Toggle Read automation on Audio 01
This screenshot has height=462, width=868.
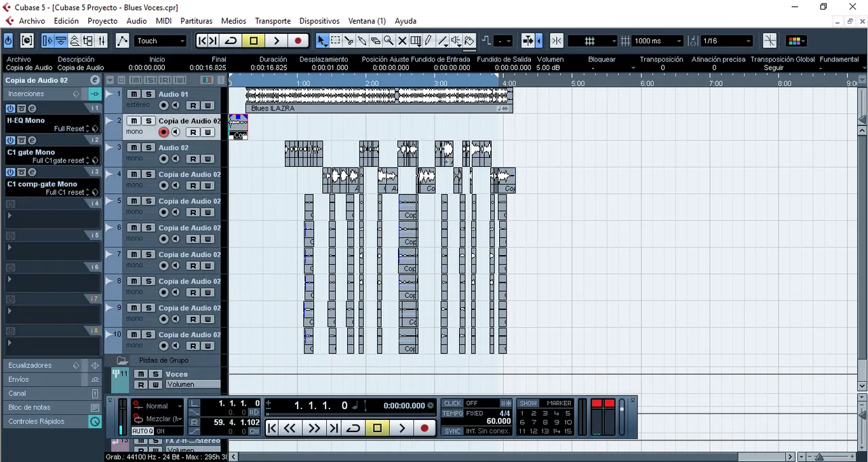click(x=193, y=105)
